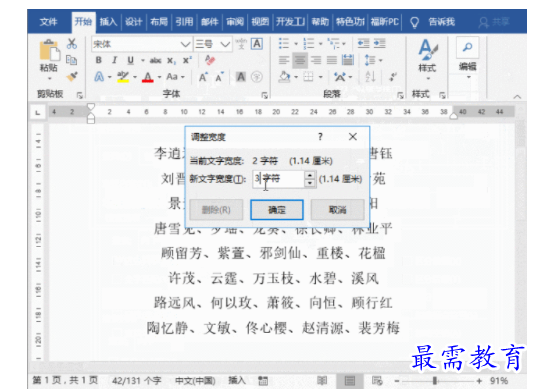The image size is (533, 389).
Task: Click the Distributed alignment icon
Action: (x=348, y=60)
